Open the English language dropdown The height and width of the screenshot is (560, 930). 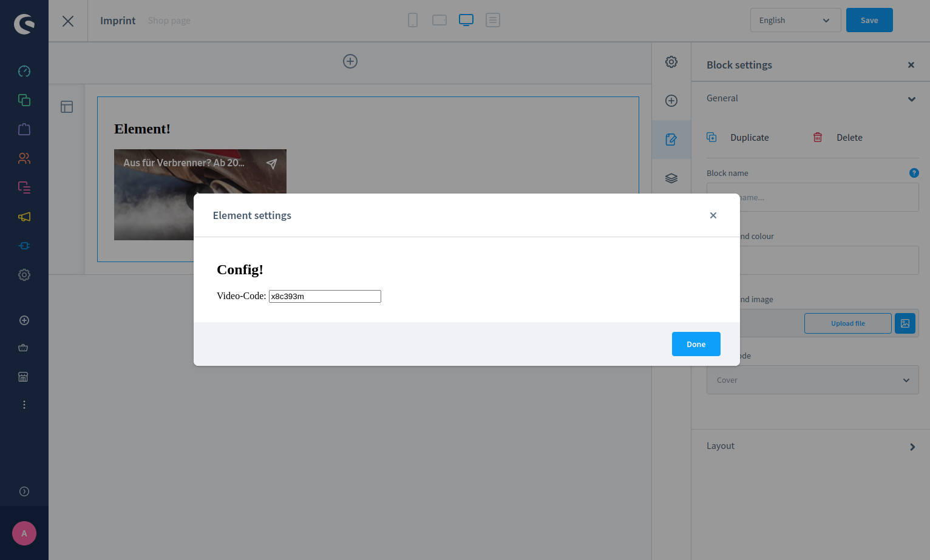[795, 20]
